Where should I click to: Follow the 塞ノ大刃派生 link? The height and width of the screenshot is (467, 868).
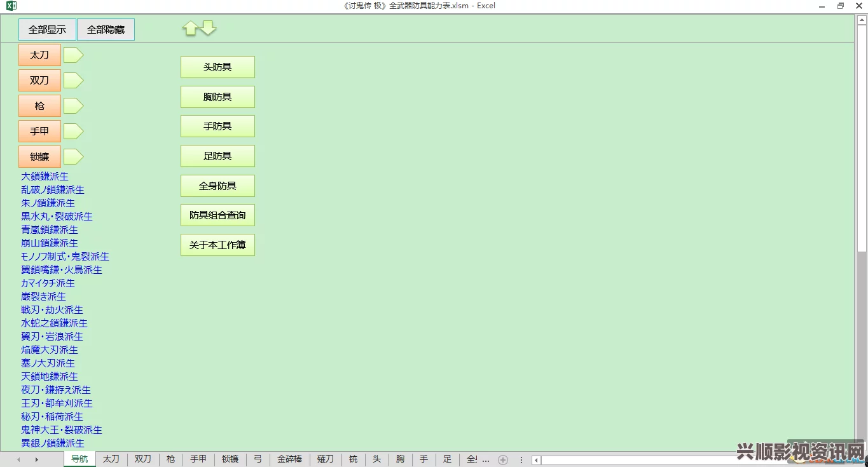(x=48, y=363)
